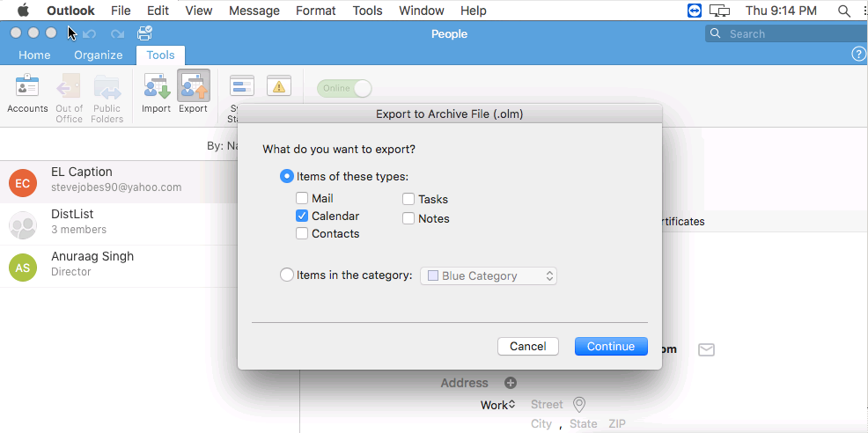Viewport: 868px width, 433px height.
Task: Open the Edit menu
Action: pos(158,11)
